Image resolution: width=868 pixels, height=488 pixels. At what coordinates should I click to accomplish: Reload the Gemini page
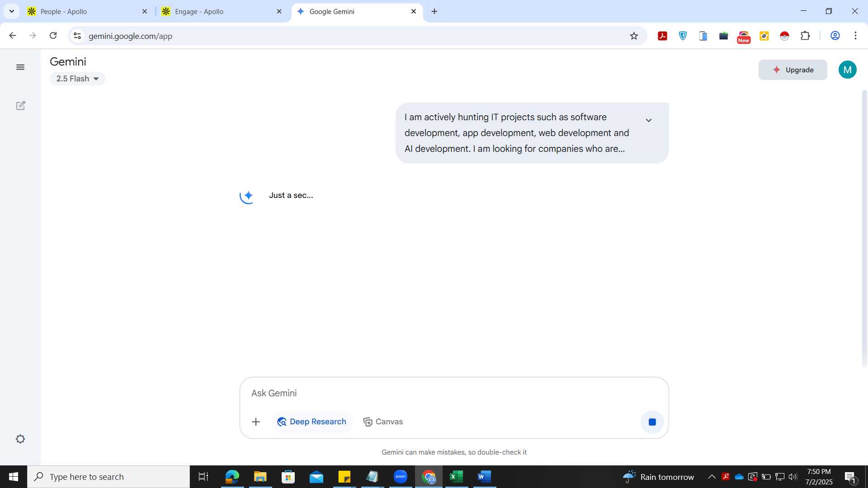click(53, 36)
